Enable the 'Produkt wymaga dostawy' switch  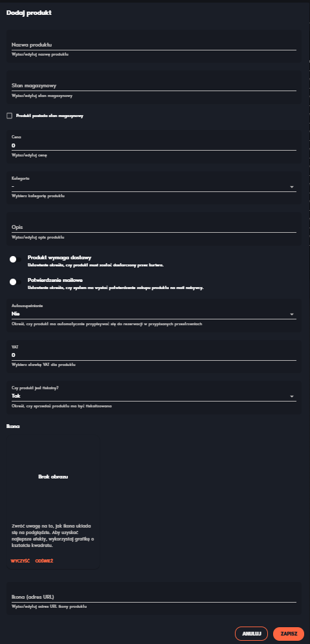click(x=16, y=259)
